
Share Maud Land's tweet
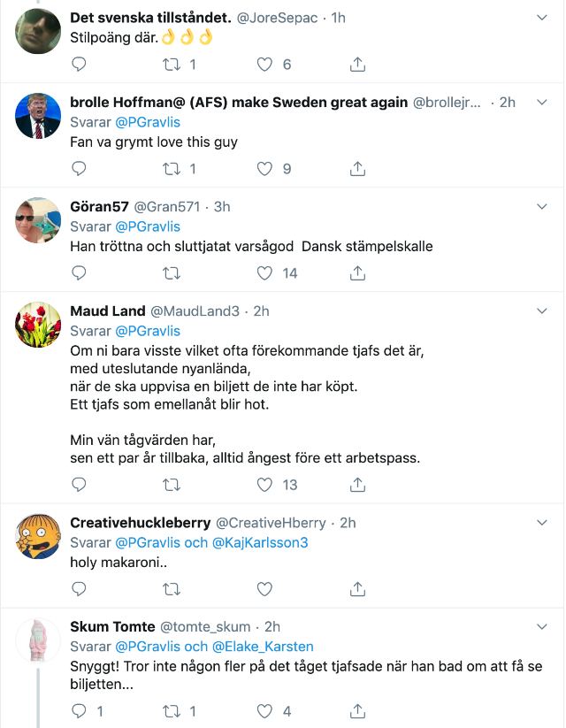pyautogui.click(x=357, y=485)
